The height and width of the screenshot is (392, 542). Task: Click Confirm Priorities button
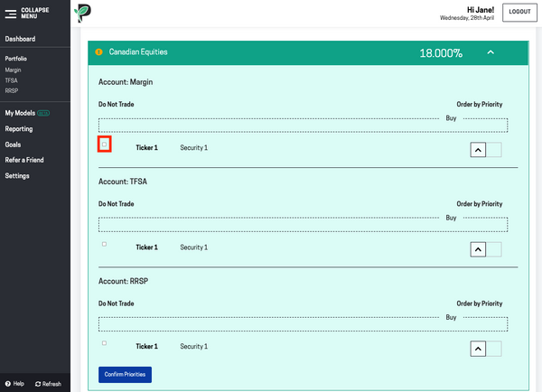point(125,374)
